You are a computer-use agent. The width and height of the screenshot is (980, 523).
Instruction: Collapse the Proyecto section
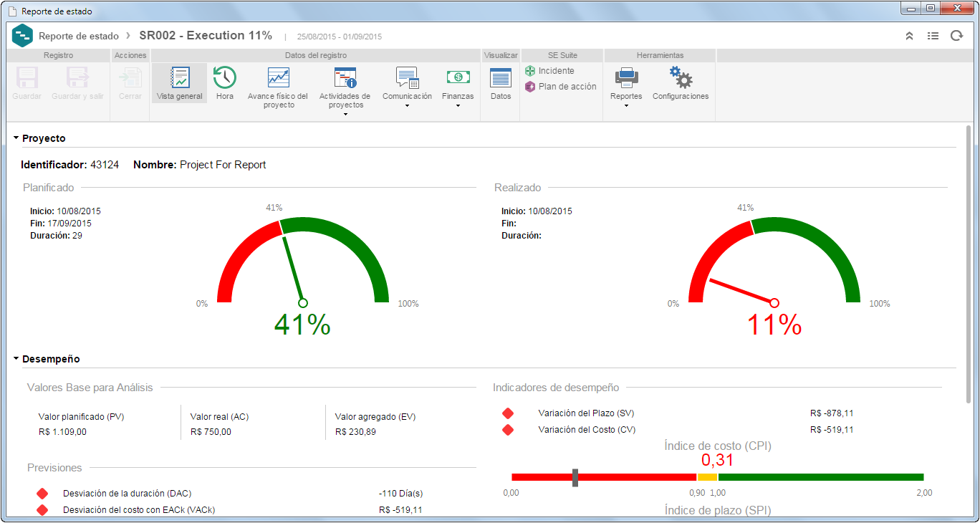[16, 138]
